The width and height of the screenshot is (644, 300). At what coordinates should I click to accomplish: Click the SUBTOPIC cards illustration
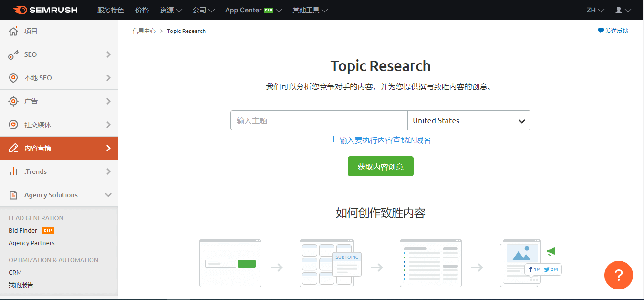(x=330, y=263)
